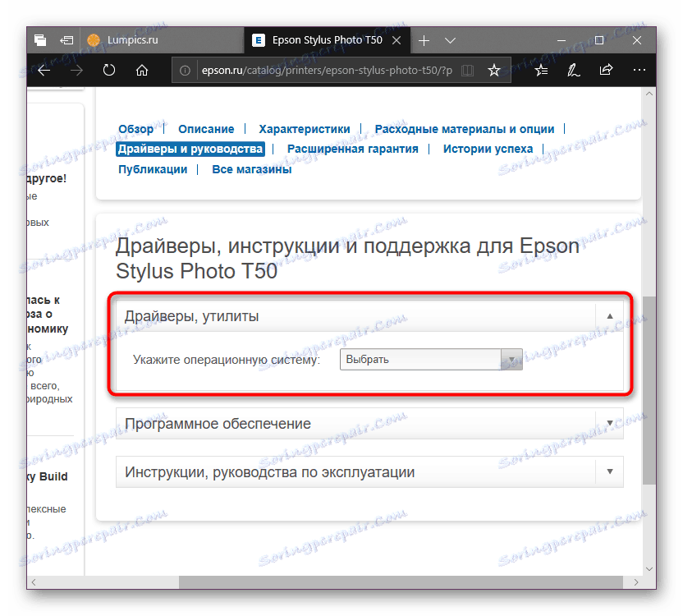This screenshot has height=616, width=683.
Task: Show tab previews chevron
Action: [450, 40]
